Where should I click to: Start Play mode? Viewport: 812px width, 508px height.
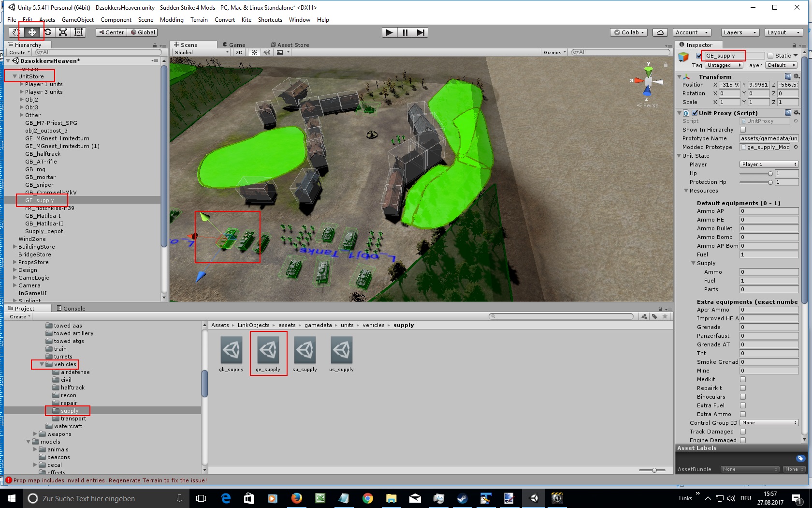click(x=389, y=32)
